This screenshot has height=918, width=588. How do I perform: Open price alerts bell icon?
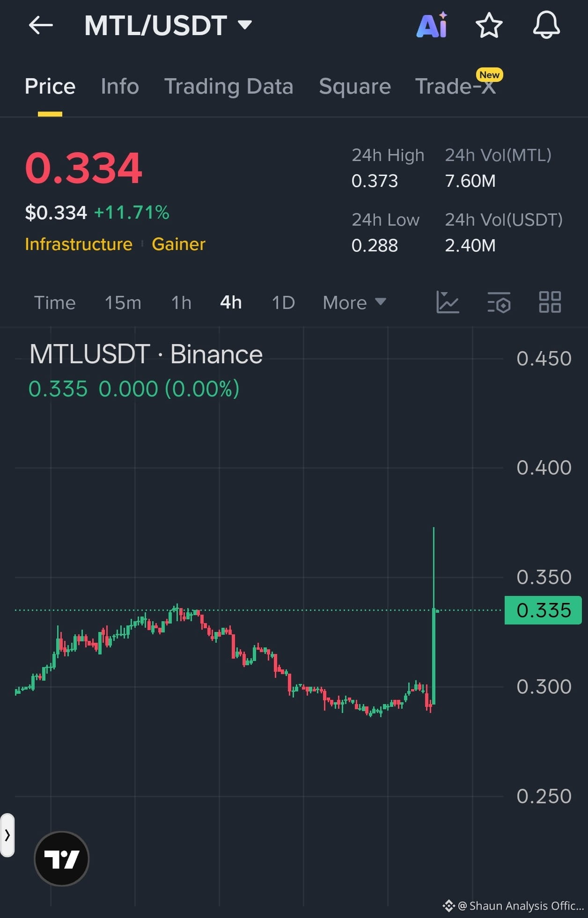(546, 25)
